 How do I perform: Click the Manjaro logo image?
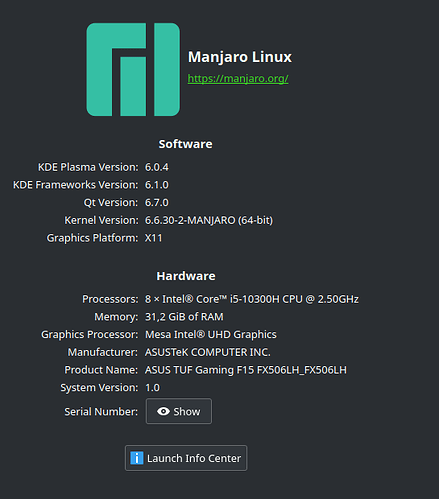point(133,69)
